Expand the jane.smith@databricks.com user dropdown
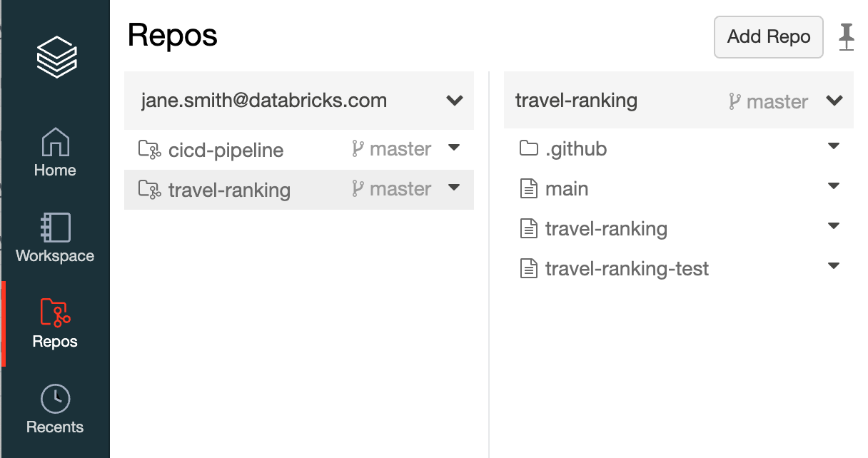868x458 pixels. (x=455, y=101)
